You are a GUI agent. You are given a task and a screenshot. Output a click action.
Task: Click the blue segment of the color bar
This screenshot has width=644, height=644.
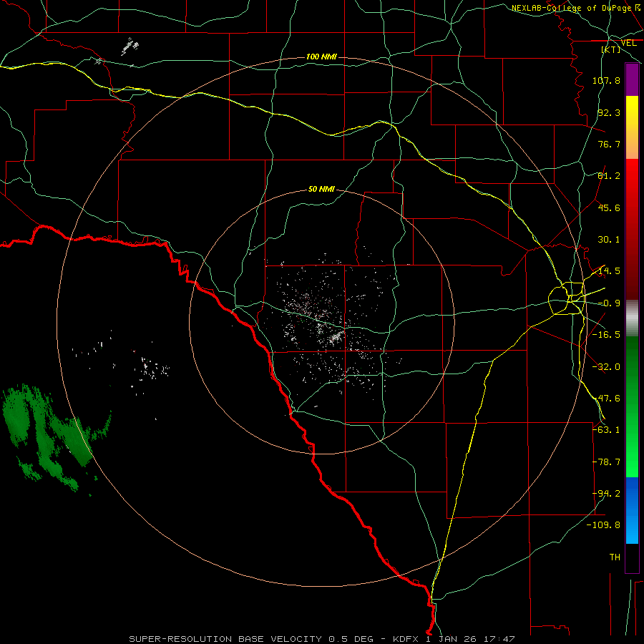click(x=632, y=510)
